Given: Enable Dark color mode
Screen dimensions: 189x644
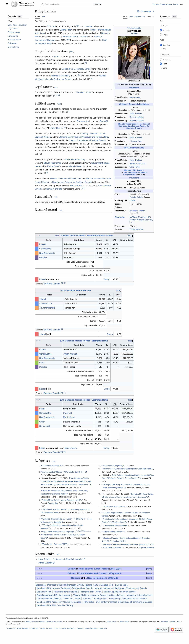Looking at the screenshot, I should pyautogui.click(x=161, y=68).
